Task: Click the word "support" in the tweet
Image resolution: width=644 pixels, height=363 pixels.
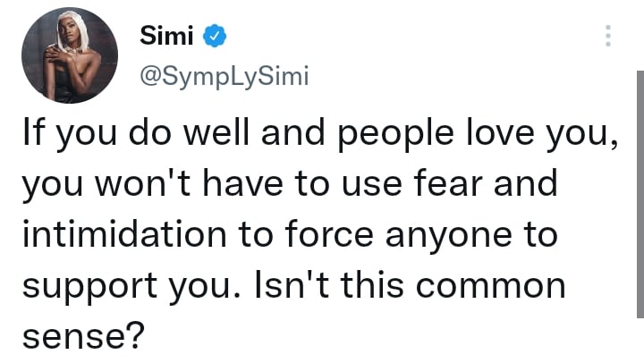Action: 90,287
